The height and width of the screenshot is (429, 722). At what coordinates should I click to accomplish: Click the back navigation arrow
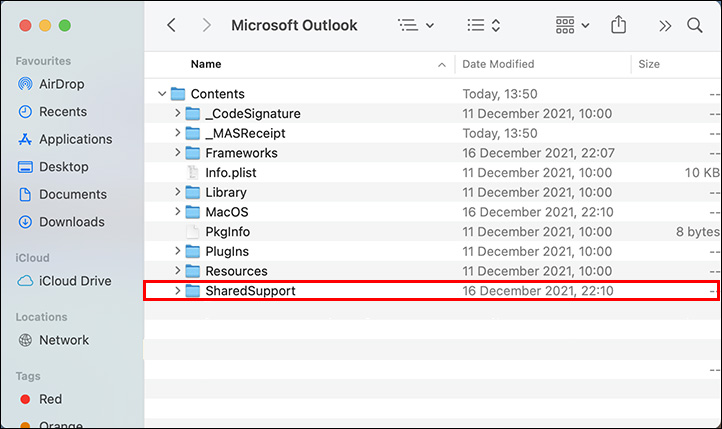[172, 25]
